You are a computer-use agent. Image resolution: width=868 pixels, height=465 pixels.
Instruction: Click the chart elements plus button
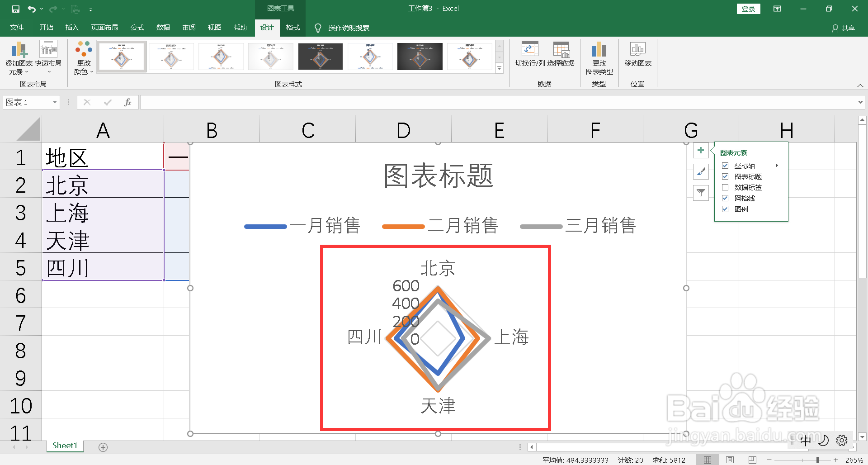click(x=701, y=151)
